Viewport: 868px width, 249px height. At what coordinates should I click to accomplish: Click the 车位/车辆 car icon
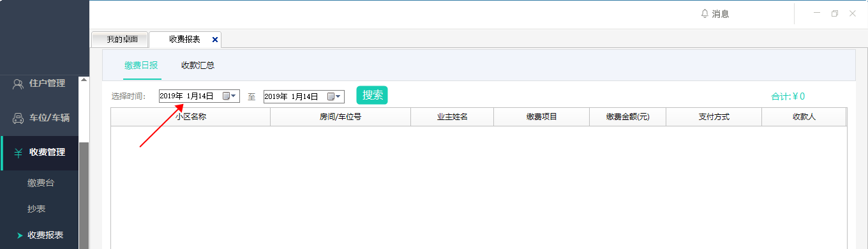pyautogui.click(x=18, y=118)
